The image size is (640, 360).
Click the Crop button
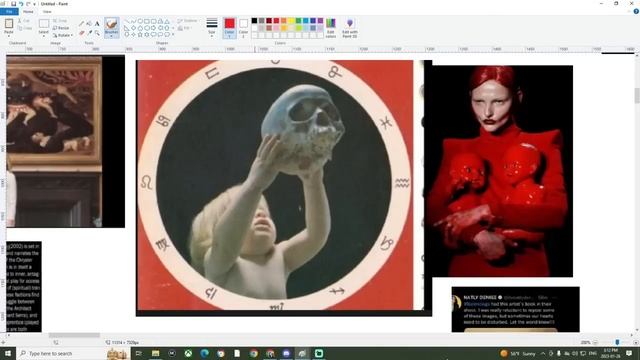point(60,20)
